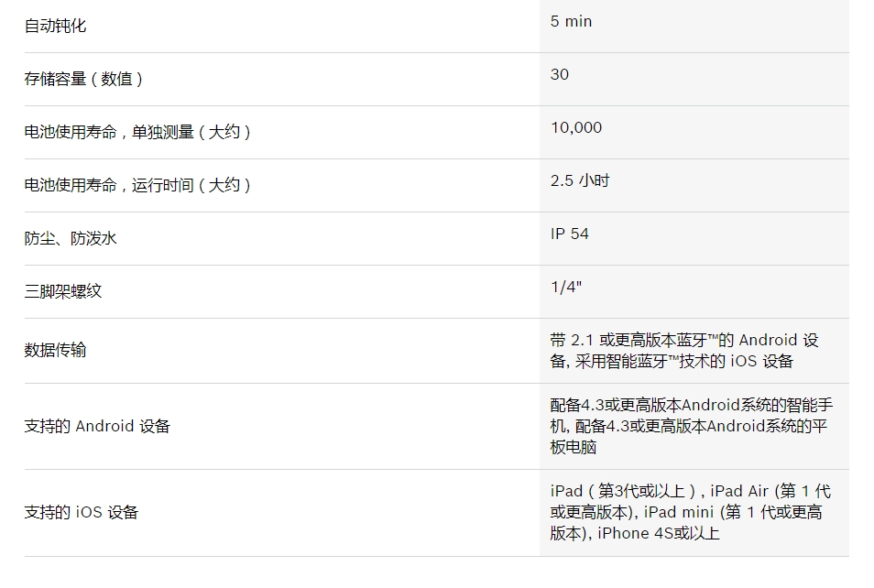Click the Android 4.3 requirement description text
This screenshot has height=588, width=874.
(x=692, y=426)
